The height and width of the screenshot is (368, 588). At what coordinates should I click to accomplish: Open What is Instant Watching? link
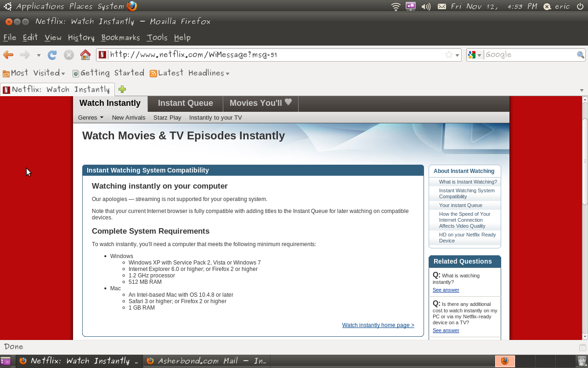pos(468,182)
